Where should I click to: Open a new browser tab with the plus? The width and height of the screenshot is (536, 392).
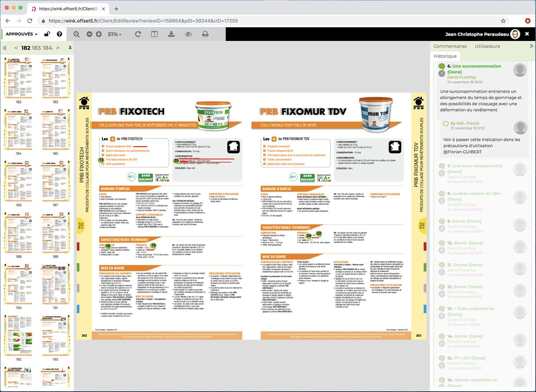pyautogui.click(x=116, y=9)
